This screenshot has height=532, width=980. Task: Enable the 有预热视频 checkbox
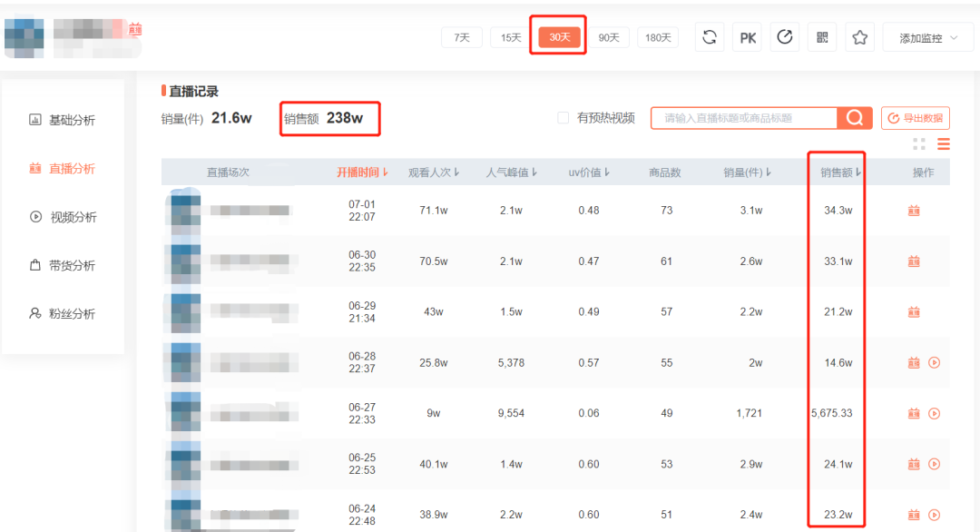(x=563, y=118)
